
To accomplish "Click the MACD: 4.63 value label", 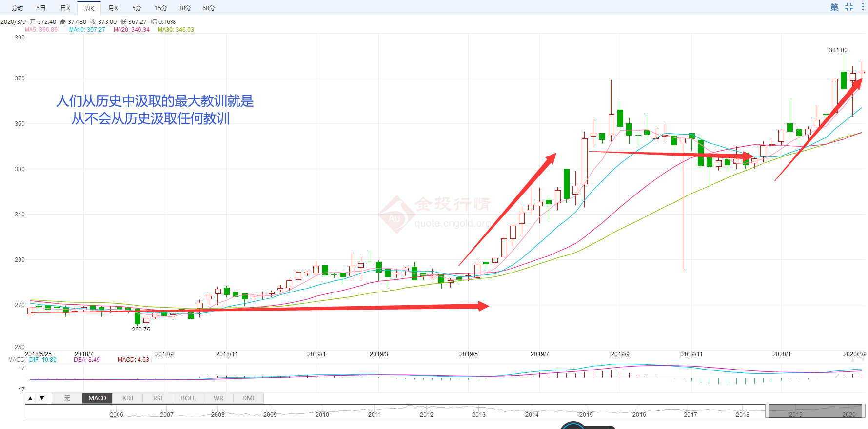I will point(134,360).
